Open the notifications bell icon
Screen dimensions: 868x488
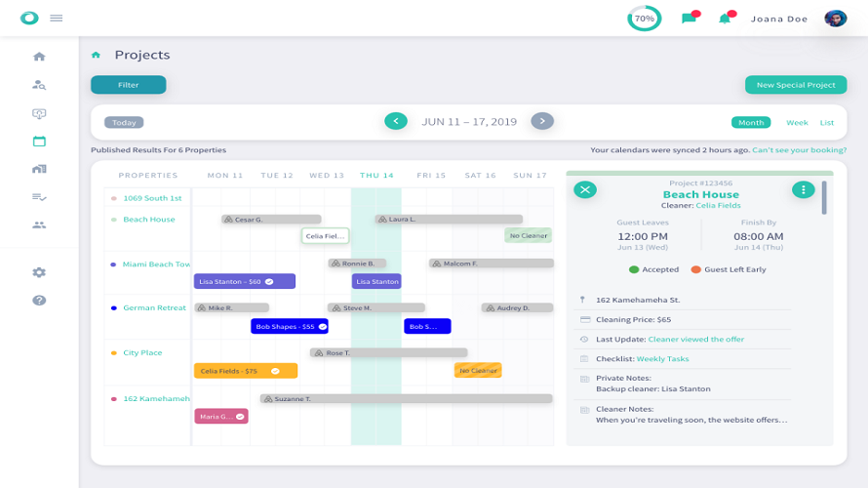click(727, 18)
